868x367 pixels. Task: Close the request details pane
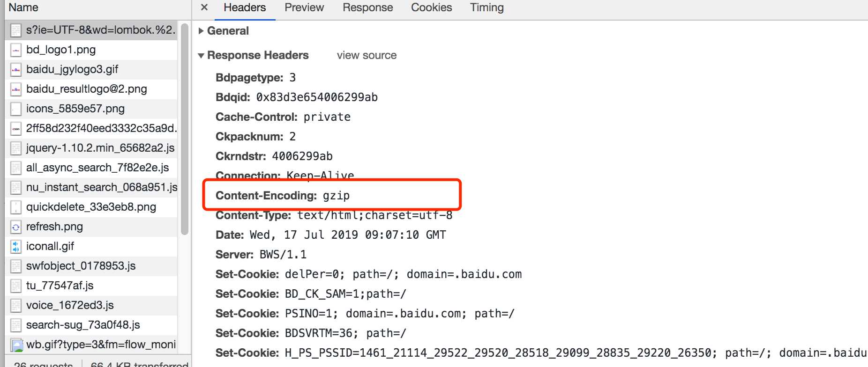tap(204, 7)
